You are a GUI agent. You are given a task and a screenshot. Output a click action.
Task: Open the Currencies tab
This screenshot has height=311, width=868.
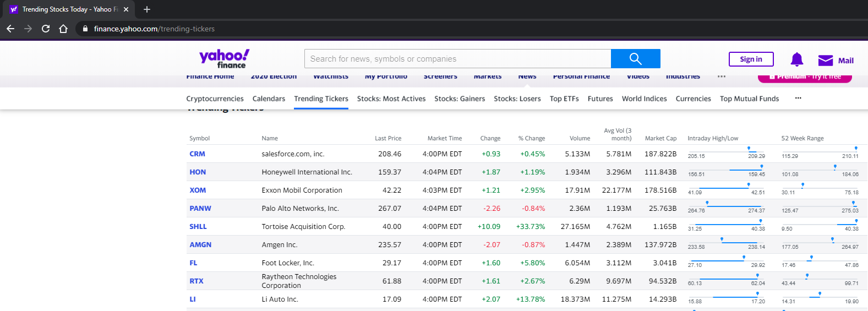(693, 99)
